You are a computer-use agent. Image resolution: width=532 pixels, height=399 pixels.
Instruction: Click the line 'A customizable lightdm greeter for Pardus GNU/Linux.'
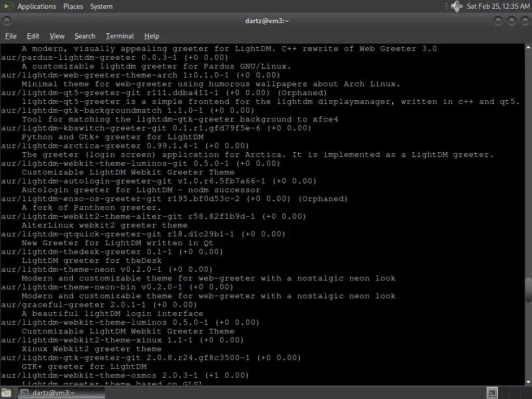157,66
